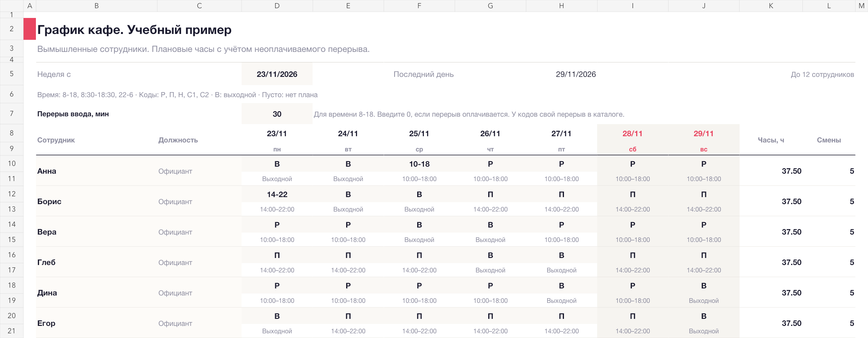
Task: Click the "До 12 сотрудников" note
Action: pos(822,75)
